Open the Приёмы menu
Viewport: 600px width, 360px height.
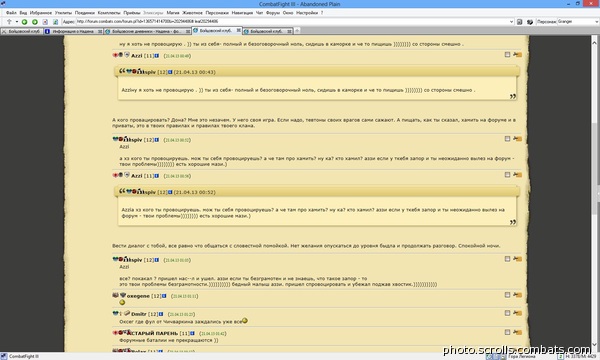132,13
